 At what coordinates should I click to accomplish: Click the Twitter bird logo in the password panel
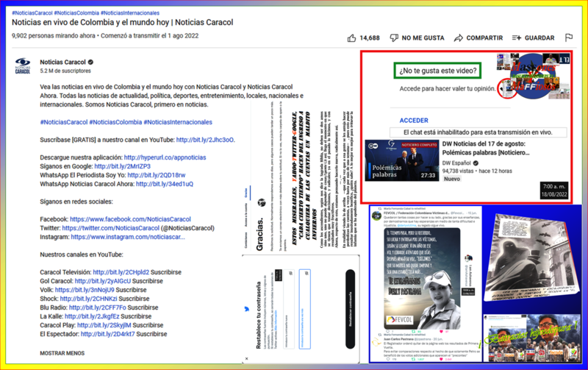pos(246,309)
